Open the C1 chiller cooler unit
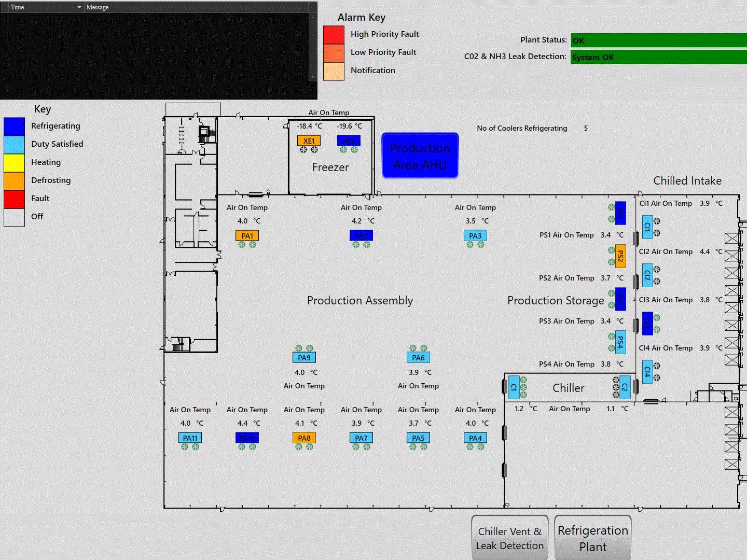The height and width of the screenshot is (560, 747). [x=514, y=387]
